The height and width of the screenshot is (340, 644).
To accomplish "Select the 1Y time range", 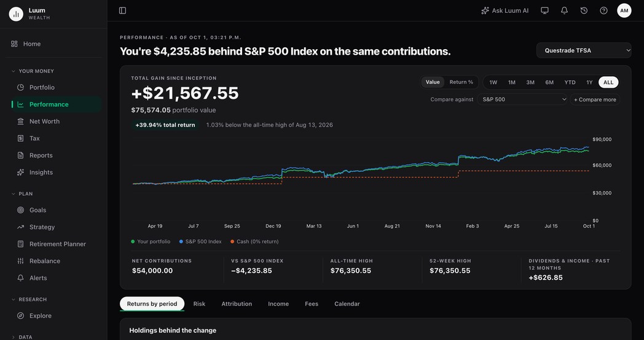I will 589,82.
